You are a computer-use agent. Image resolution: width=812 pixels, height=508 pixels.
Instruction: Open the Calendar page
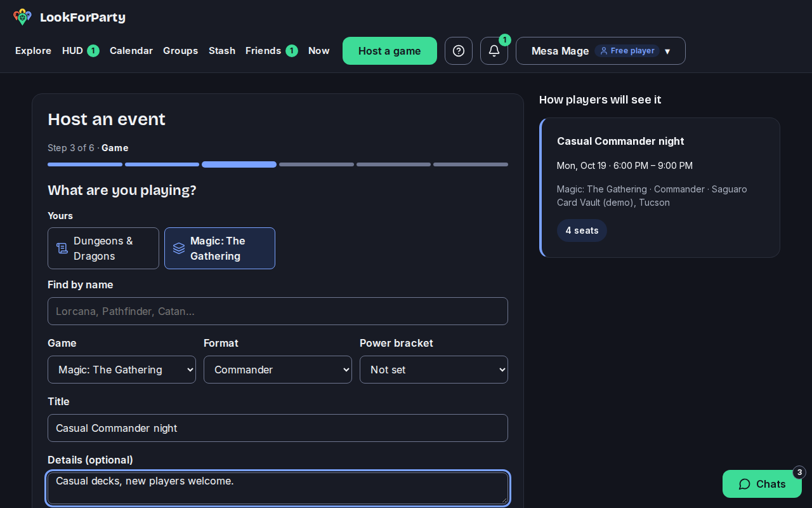[x=131, y=51]
